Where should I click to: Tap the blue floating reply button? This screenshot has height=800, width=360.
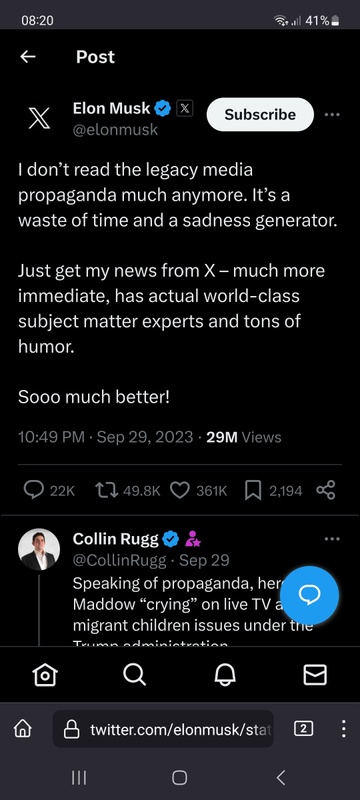click(x=309, y=595)
